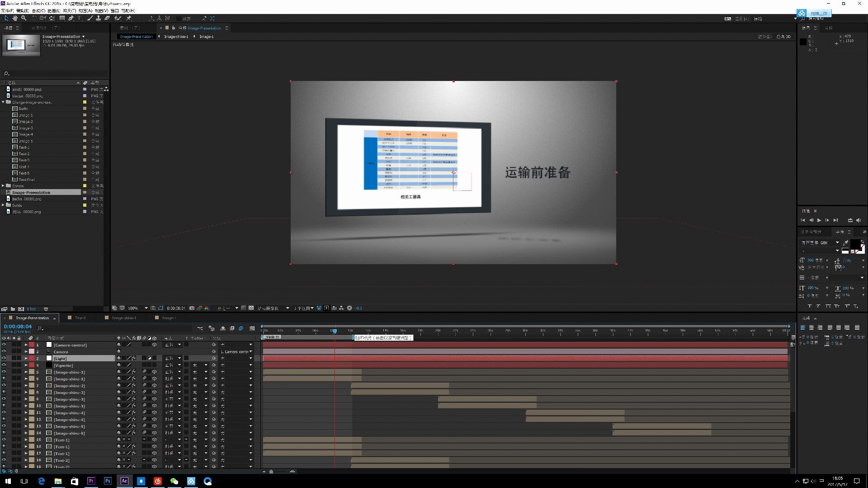Click the text fill color swatch
This screenshot has height=488, width=868.
click(855, 244)
